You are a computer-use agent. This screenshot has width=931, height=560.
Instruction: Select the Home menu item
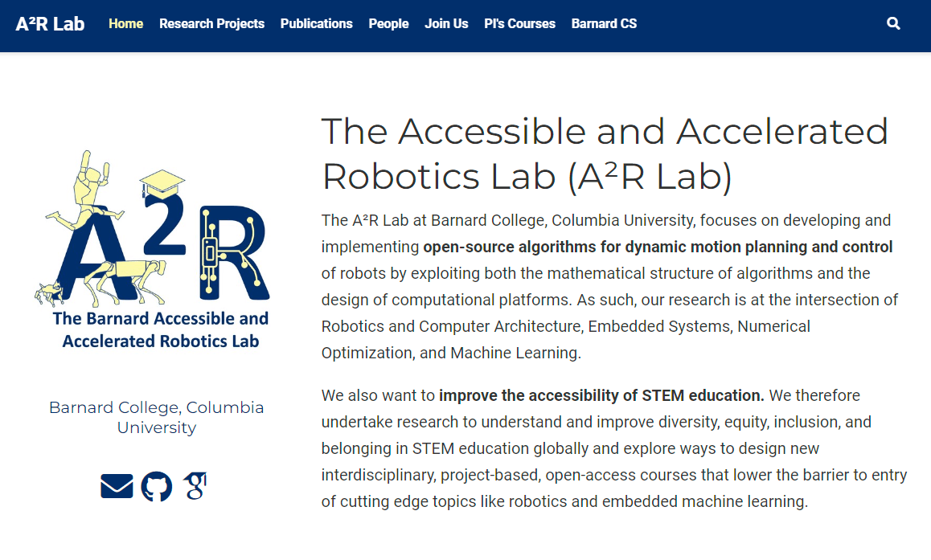(x=125, y=23)
